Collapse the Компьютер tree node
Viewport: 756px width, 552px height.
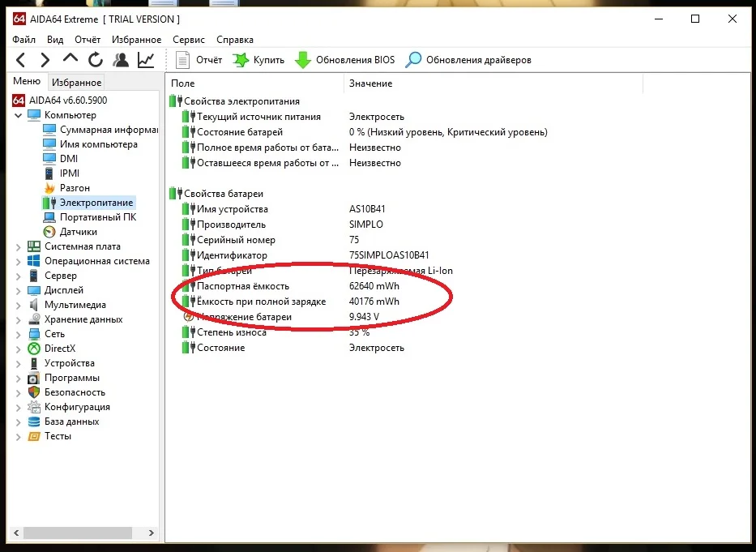[19, 115]
